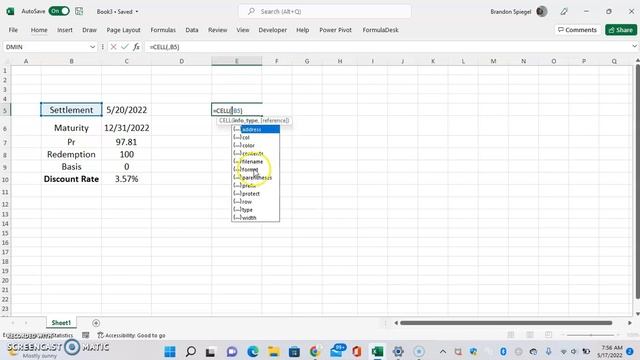Click the pen coming-soon icon in title bar
This screenshot has height=360, width=640.
click(564, 11)
